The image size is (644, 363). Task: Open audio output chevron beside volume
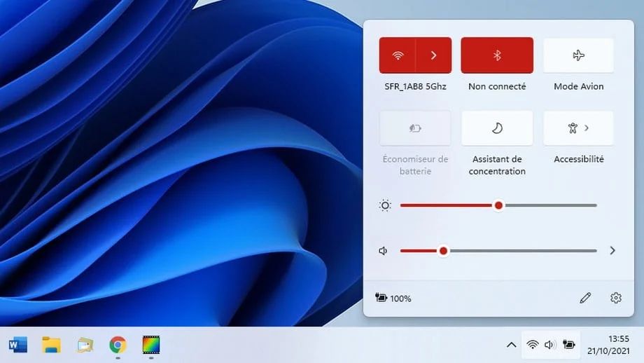612,250
